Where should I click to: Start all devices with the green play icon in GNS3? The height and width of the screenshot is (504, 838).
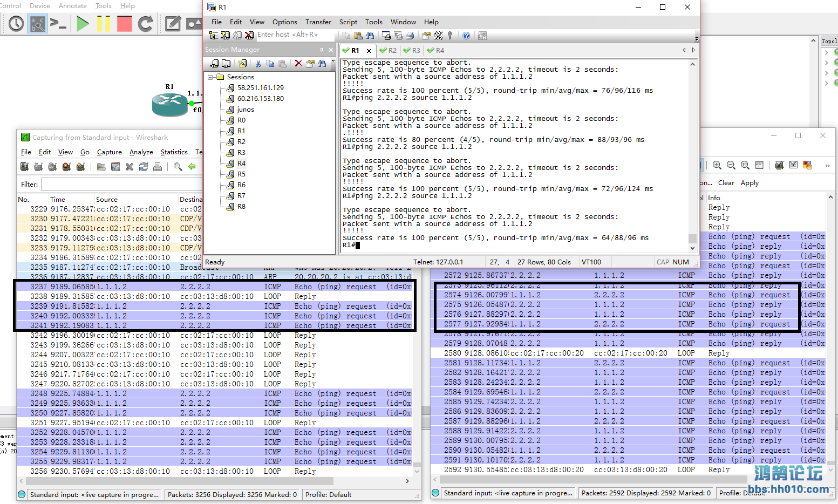[83, 24]
